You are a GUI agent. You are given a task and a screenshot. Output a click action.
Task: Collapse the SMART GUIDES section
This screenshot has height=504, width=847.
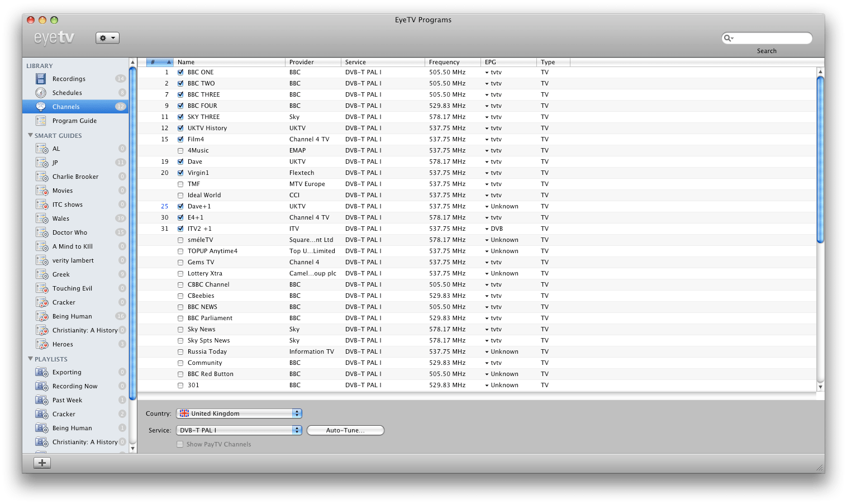coord(30,135)
